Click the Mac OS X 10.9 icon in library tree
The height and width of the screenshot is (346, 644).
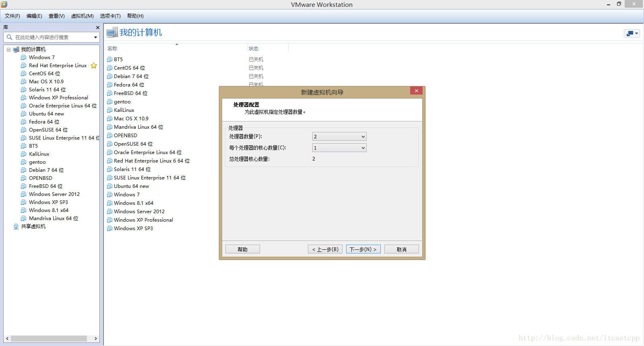tap(24, 82)
